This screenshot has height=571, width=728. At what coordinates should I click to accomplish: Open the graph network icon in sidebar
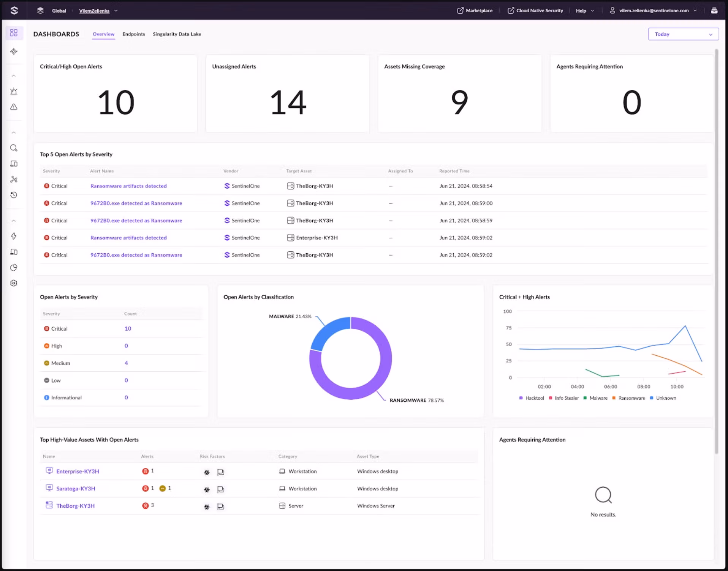tap(14, 179)
